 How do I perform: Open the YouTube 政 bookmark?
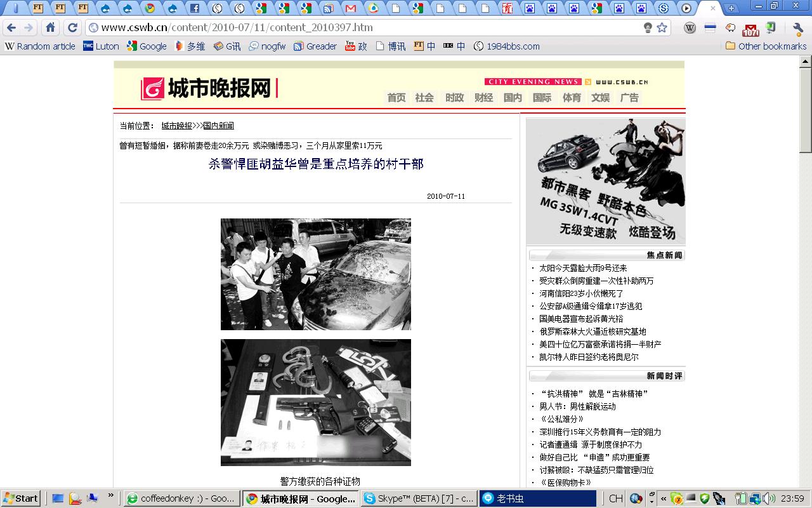click(356, 46)
